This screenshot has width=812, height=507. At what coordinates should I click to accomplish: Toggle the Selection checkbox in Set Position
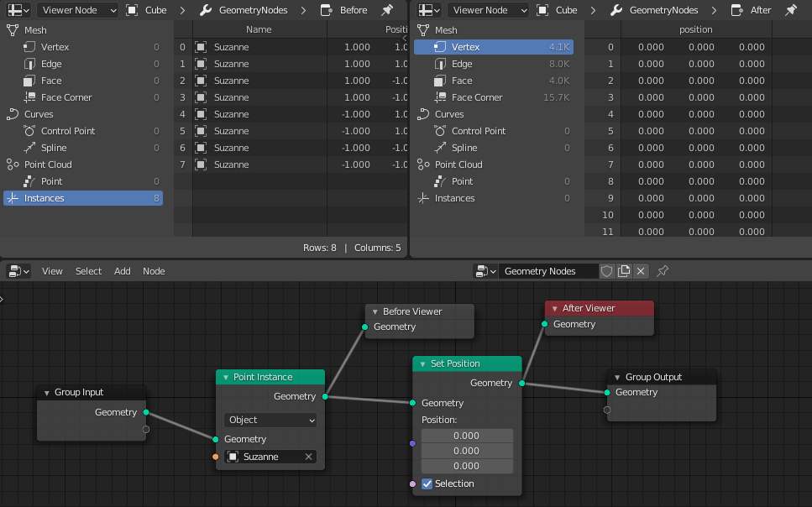(427, 483)
